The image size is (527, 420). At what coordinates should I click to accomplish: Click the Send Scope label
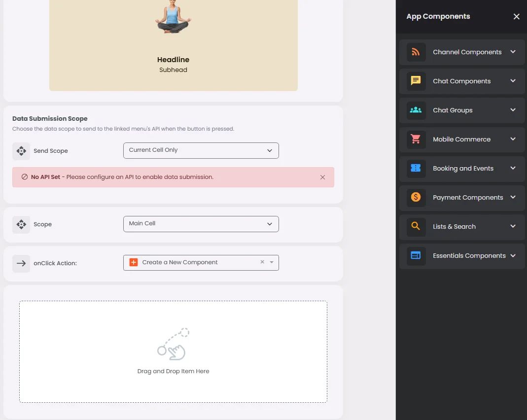(x=51, y=151)
